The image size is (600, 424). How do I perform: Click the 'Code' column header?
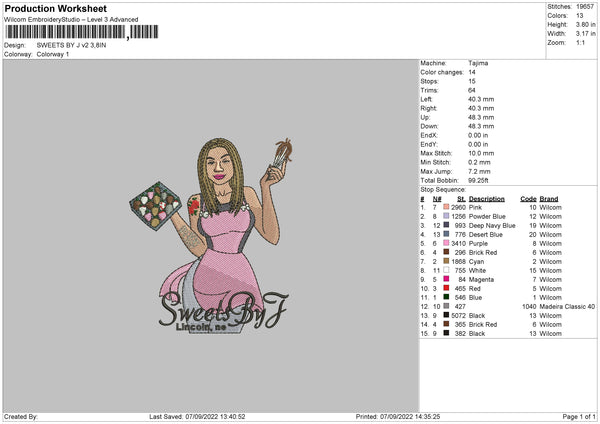(528, 199)
